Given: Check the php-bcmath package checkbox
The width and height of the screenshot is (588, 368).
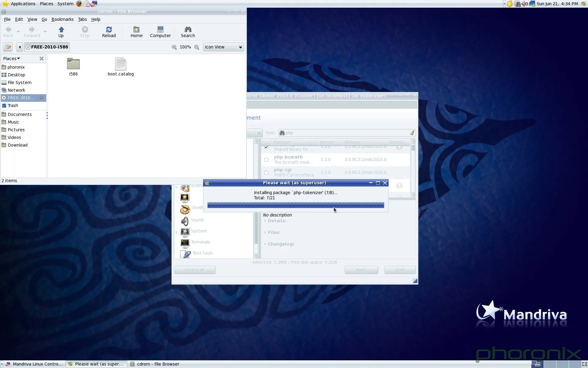Looking at the screenshot, I should [266, 160].
